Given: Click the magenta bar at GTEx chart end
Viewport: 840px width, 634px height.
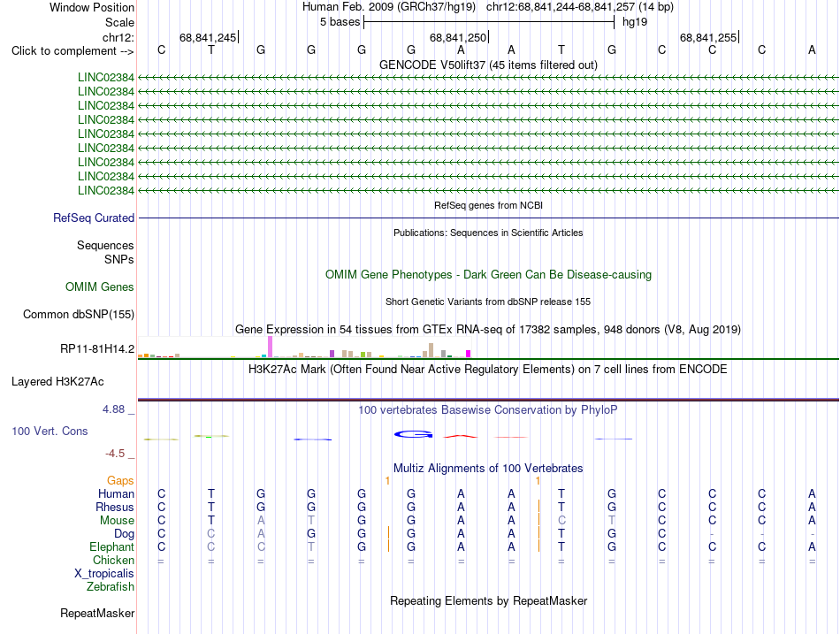Looking at the screenshot, I should click(x=469, y=354).
